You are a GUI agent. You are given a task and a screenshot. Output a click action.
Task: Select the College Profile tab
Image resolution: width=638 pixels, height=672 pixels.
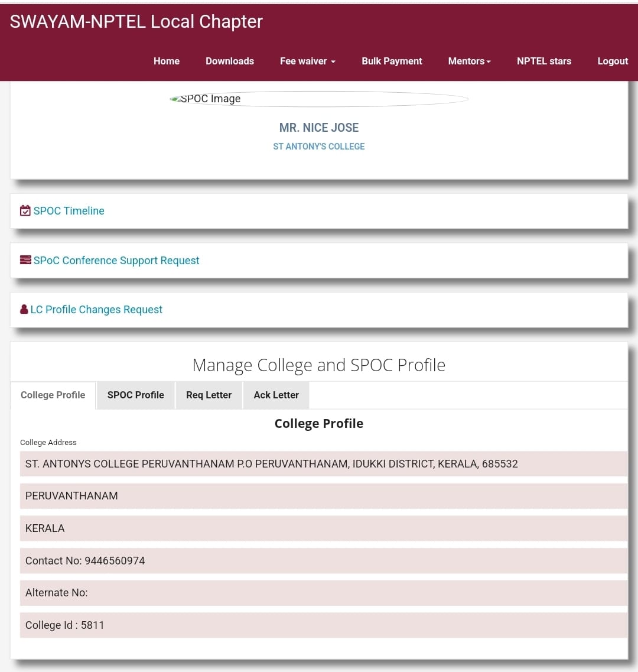(x=53, y=395)
